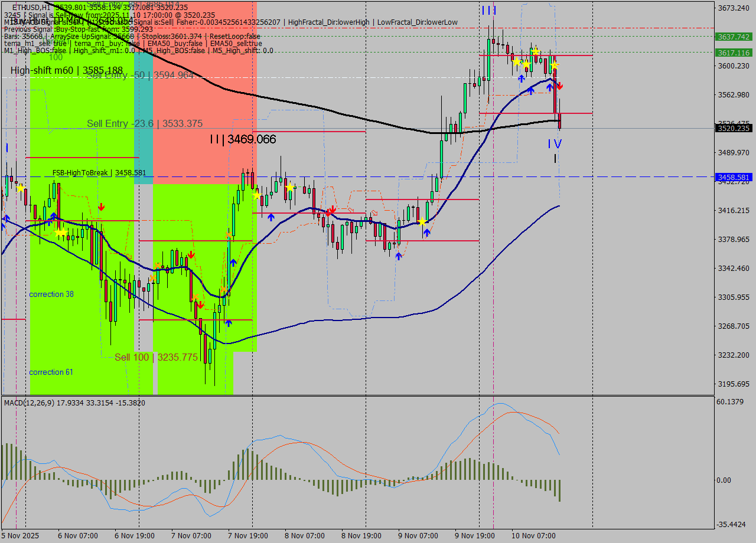Image resolution: width=756 pixels, height=543 pixels.
Task: Click the red down arrow below Sell Entry -23.6 label
Action: tap(102, 207)
